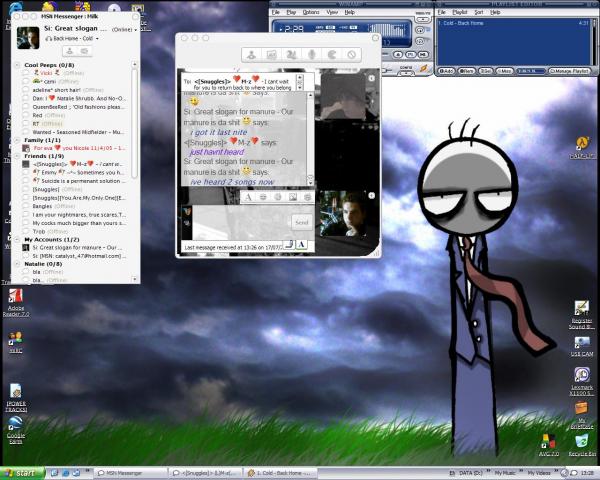Open Lexmark X1100 desktop icon
Viewport: 600px width, 480px height.
[x=582, y=381]
